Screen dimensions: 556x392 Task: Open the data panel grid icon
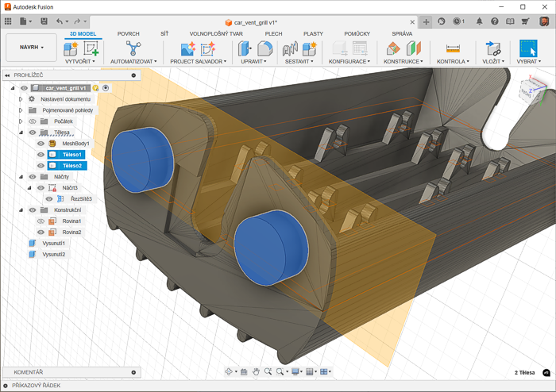[x=8, y=21]
